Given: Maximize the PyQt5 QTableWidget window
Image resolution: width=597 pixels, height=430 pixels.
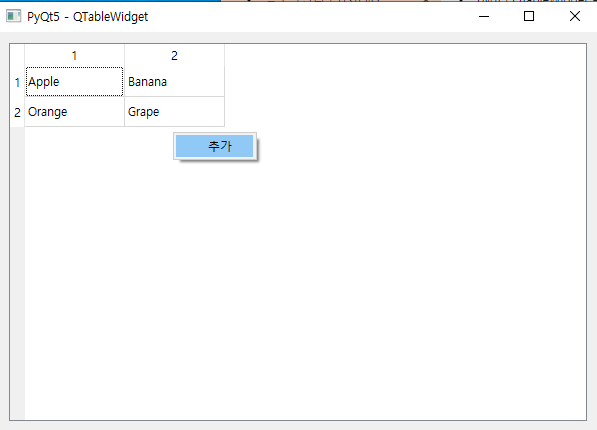Looking at the screenshot, I should [529, 16].
